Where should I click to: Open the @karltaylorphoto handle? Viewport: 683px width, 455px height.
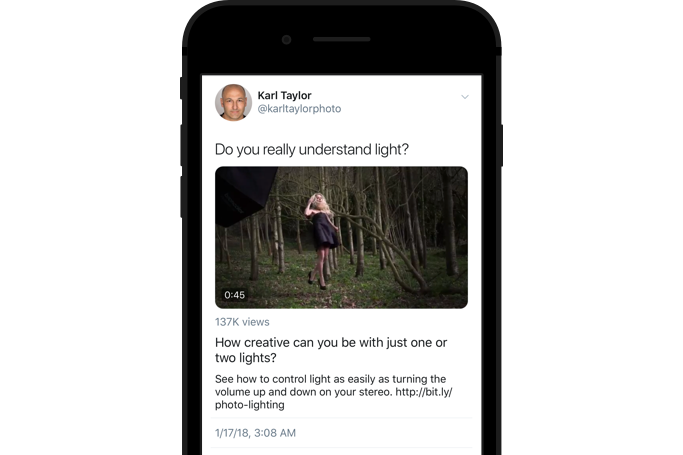coord(299,109)
